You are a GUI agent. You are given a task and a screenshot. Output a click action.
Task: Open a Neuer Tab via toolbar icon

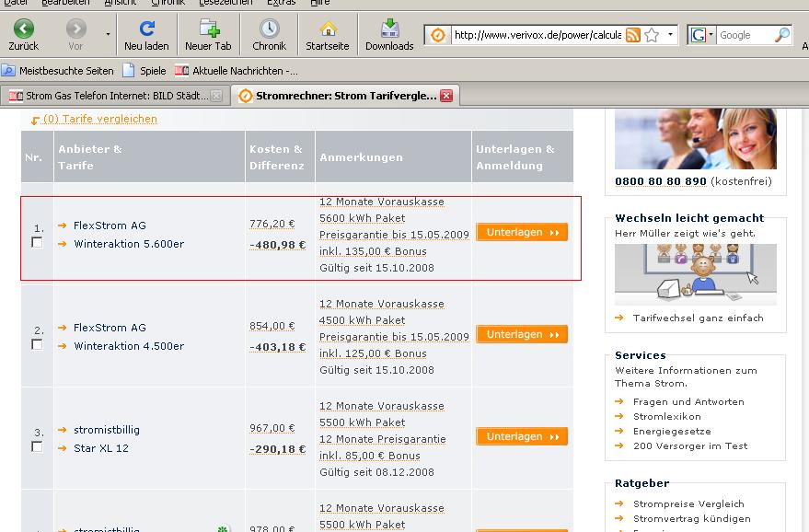(x=208, y=29)
